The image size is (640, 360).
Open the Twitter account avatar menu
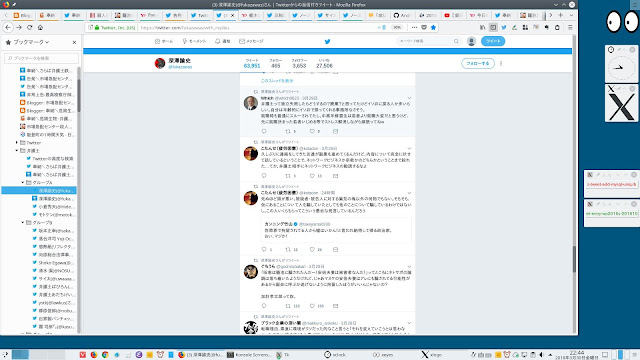471,41
